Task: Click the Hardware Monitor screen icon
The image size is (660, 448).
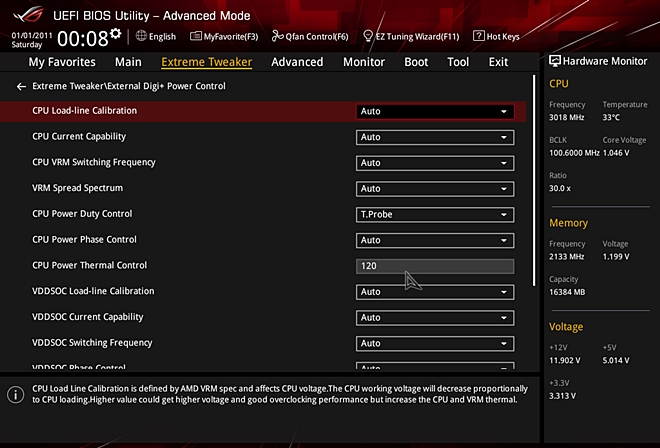Action: [555, 61]
